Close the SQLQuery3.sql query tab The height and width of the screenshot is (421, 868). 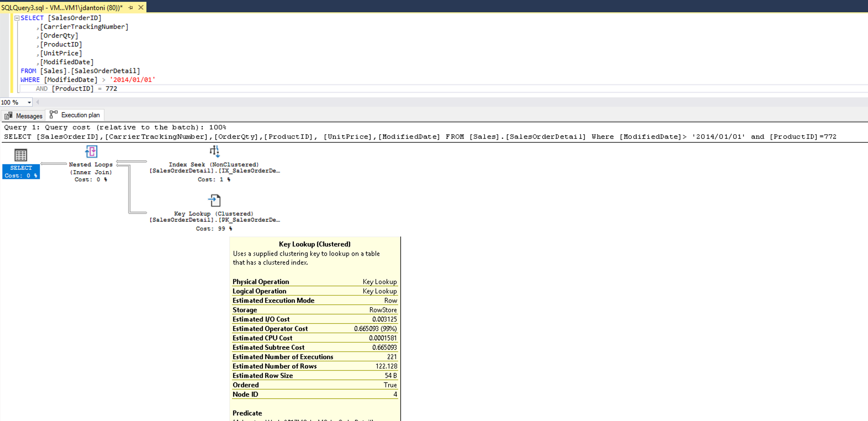coord(141,8)
